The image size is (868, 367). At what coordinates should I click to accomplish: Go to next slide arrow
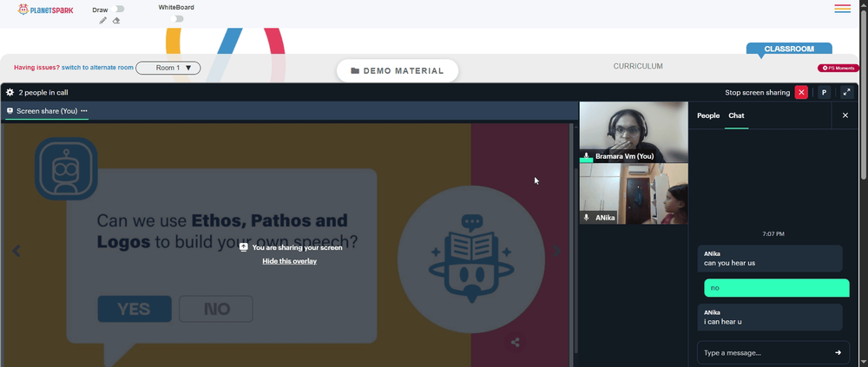(556, 251)
